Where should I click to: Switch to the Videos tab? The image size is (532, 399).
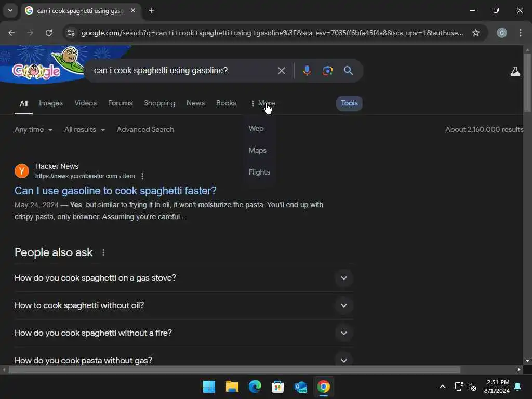(86, 103)
